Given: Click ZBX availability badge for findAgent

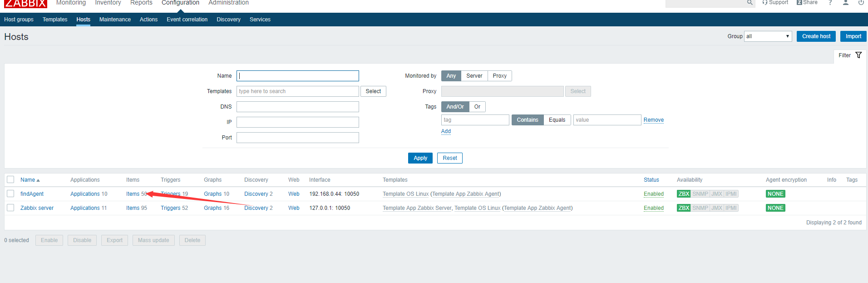Looking at the screenshot, I should pos(684,194).
